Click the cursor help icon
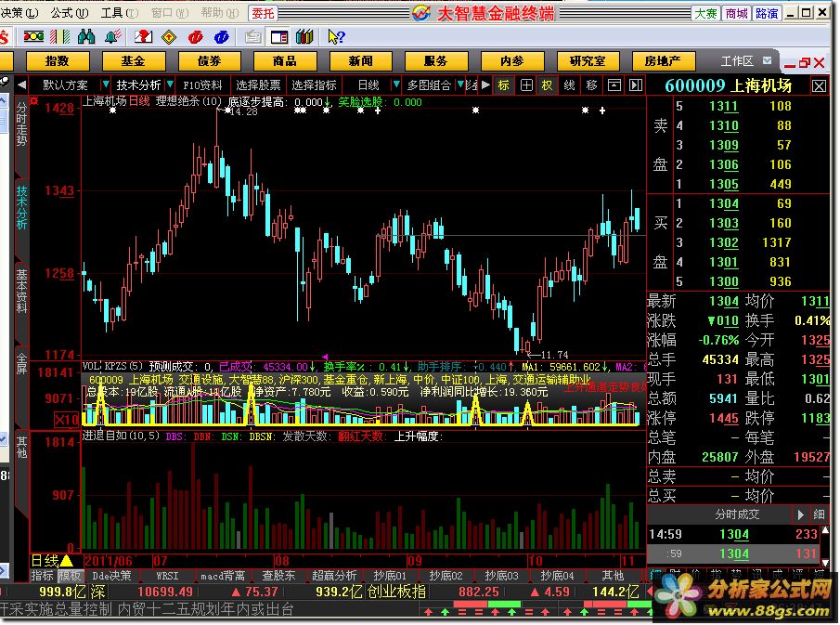Image resolution: width=840 pixels, height=625 pixels. 336,36
